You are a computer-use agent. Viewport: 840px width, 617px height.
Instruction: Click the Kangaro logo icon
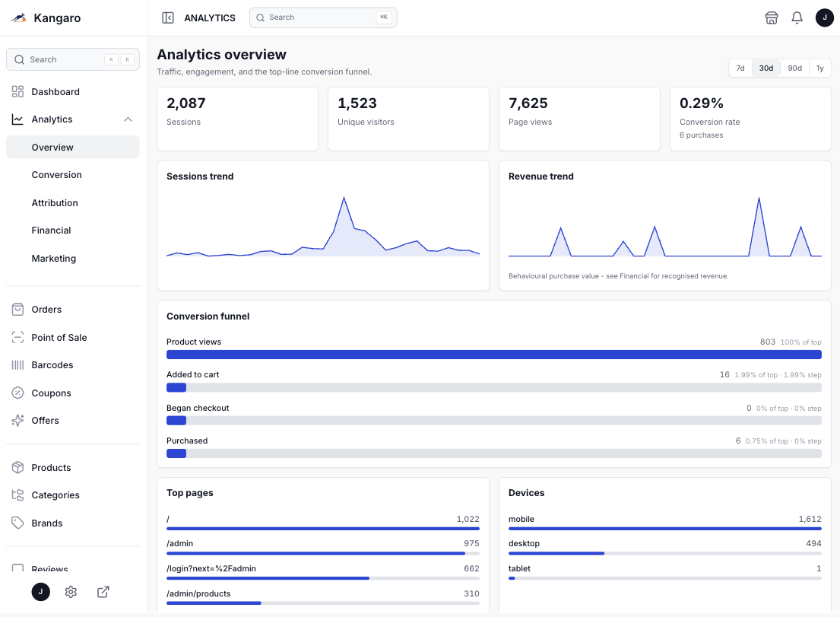[x=18, y=17]
